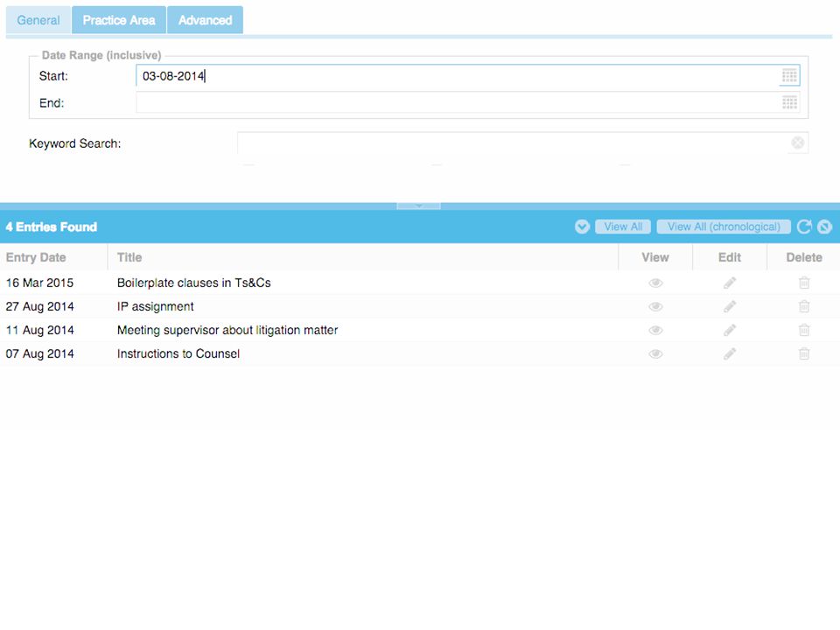Edit the IP assignment entry
The height and width of the screenshot is (630, 840).
tap(730, 306)
